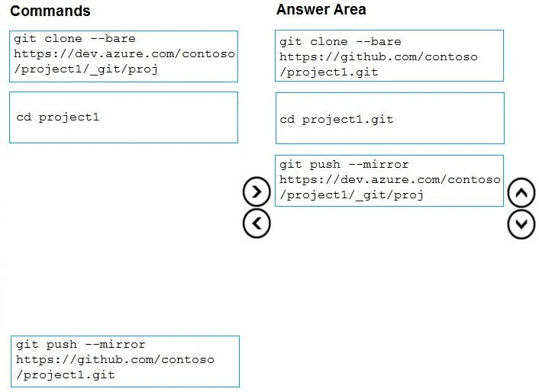Select git push --mirror github.com command
This screenshot has height=392, width=539.
pos(125,361)
